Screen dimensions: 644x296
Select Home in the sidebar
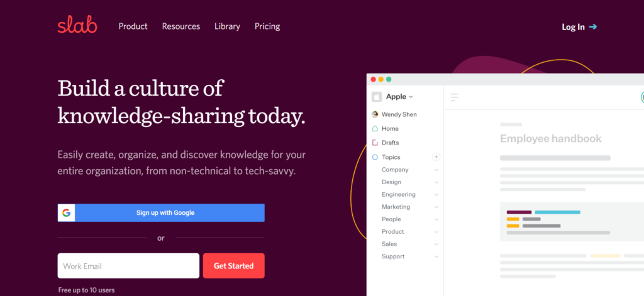click(x=390, y=128)
